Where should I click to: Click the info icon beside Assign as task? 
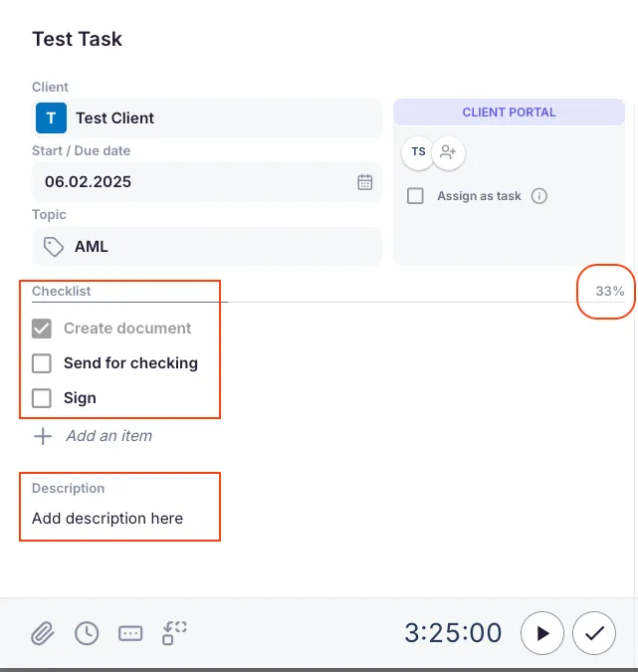coord(539,196)
